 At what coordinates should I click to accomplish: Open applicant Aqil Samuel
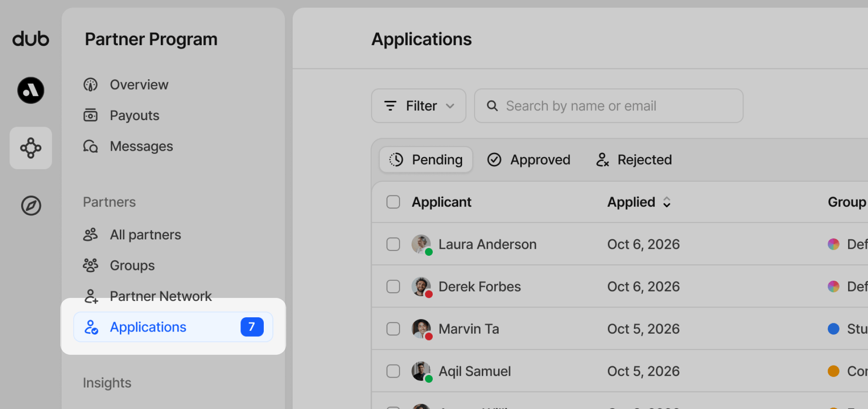tap(475, 371)
